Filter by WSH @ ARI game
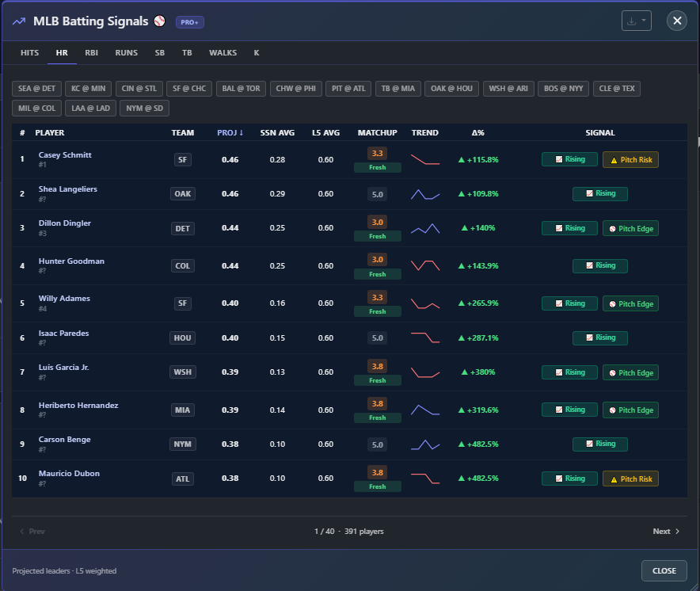 pos(508,89)
